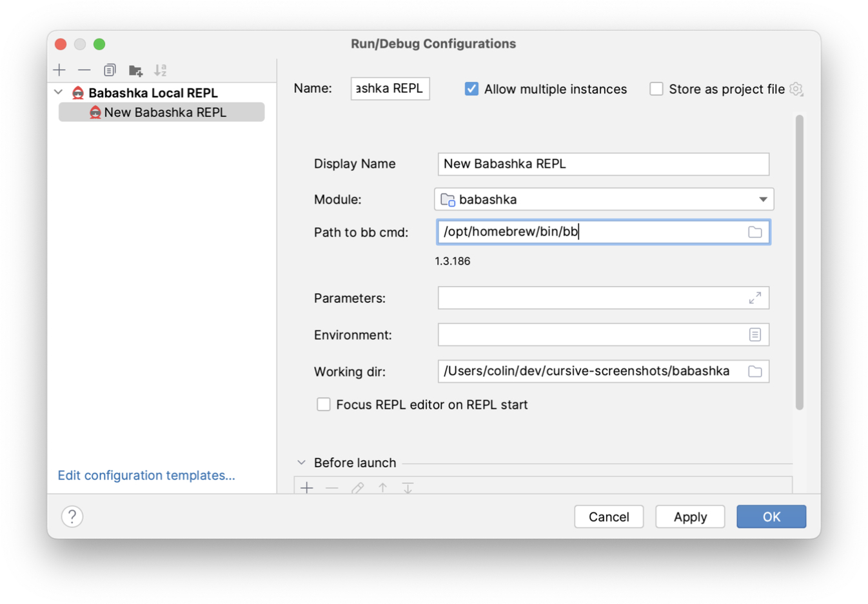This screenshot has height=604, width=868.
Task: Add a Before launch task
Action: point(307,488)
